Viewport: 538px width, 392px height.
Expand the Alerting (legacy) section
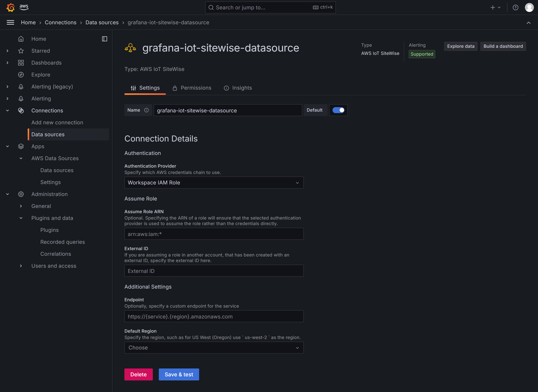click(8, 87)
